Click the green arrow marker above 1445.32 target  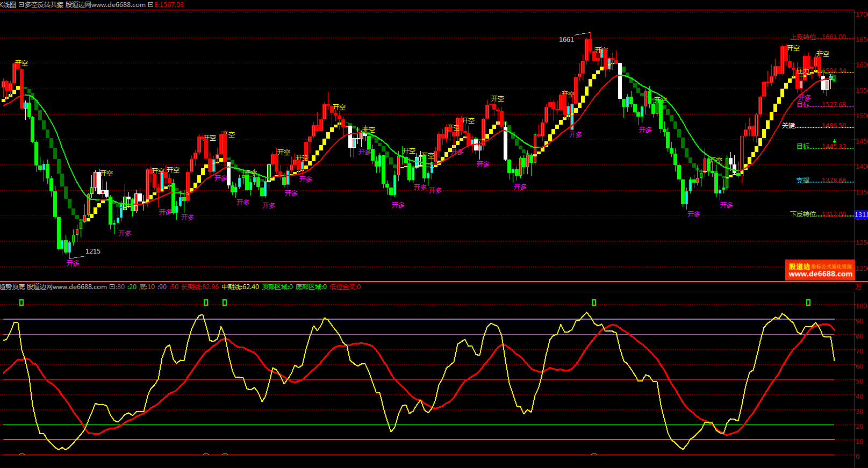pyautogui.click(x=834, y=141)
